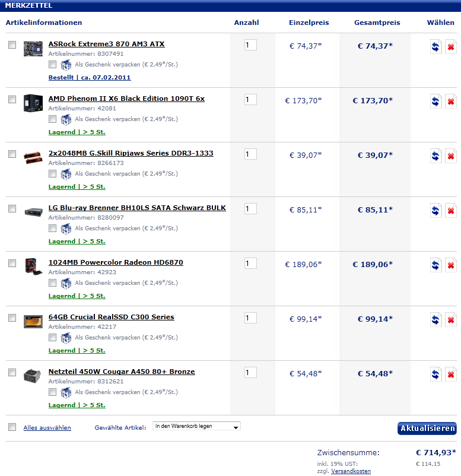Remove AMD Phenom II X6 from list
Viewport: 461px width, 476px height.
[451, 101]
